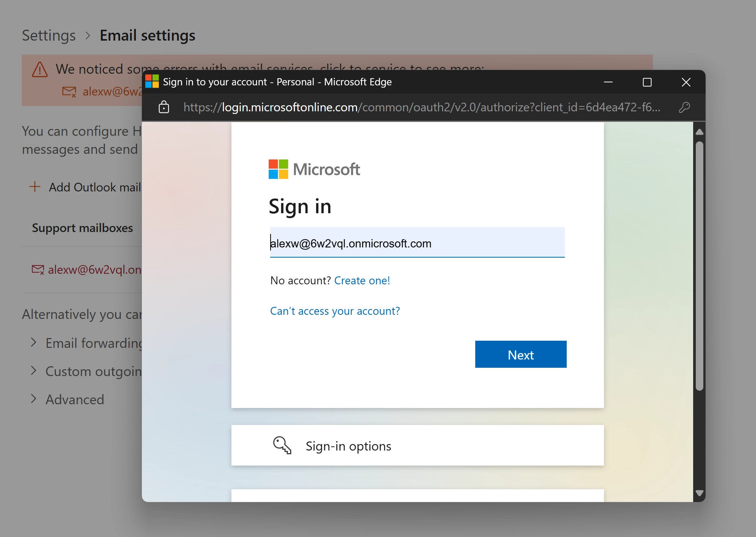The width and height of the screenshot is (756, 537).
Task: Click the Microsoft logo in sign-in card
Action: pyautogui.click(x=314, y=169)
